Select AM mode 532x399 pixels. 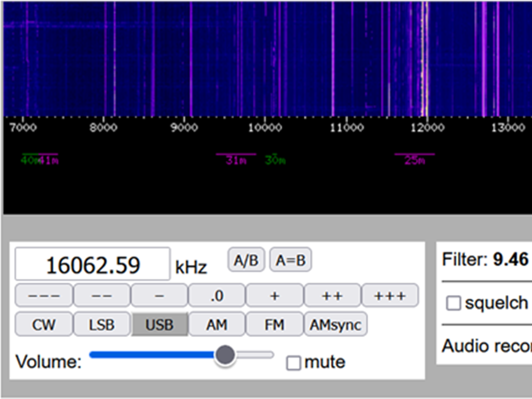coord(217,324)
